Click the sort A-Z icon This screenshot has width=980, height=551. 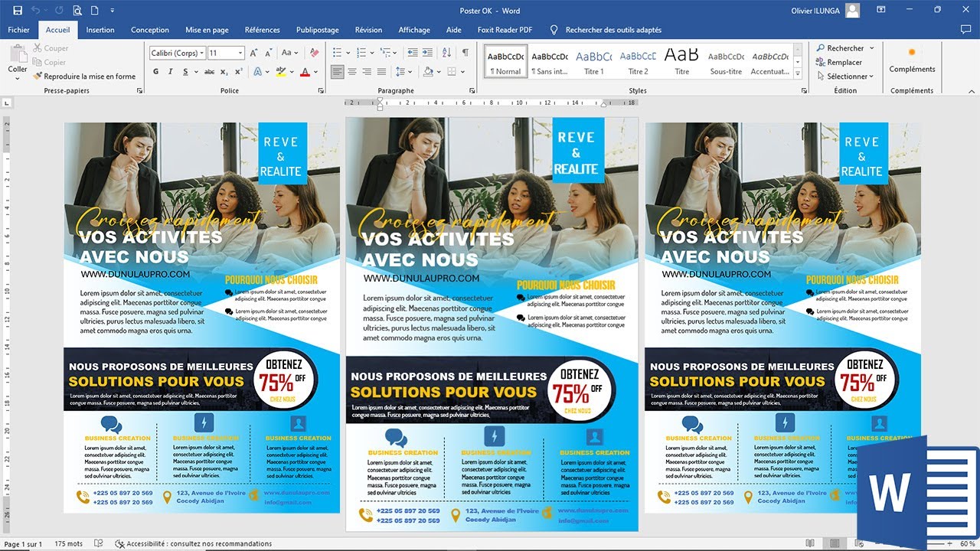tap(448, 53)
